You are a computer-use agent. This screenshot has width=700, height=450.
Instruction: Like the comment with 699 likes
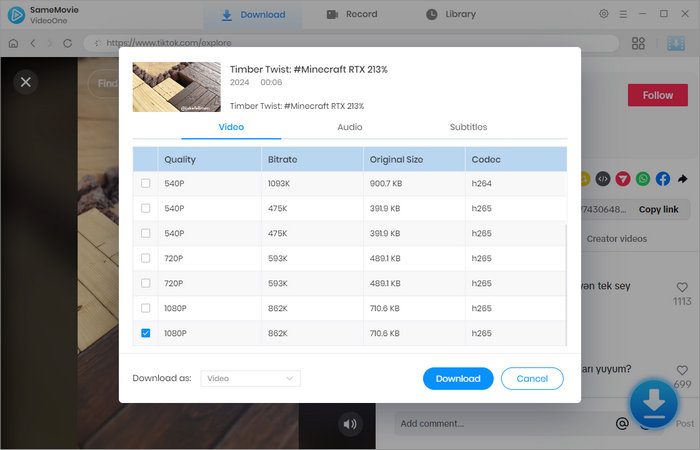click(682, 370)
